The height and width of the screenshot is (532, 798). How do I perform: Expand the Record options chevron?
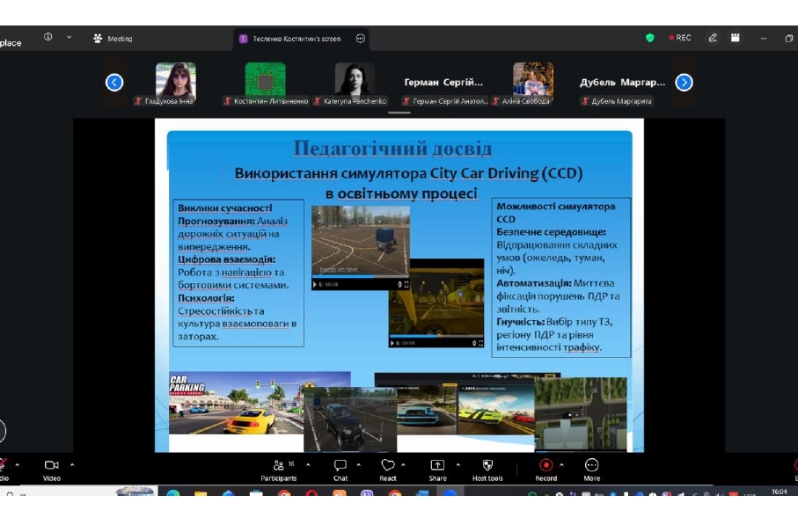561,465
